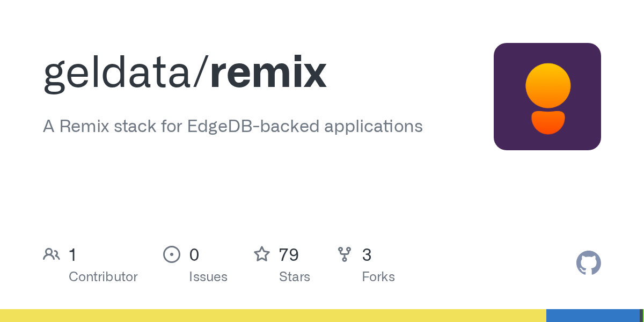The width and height of the screenshot is (644, 322).
Task: Click the Issues label
Action: 208,277
